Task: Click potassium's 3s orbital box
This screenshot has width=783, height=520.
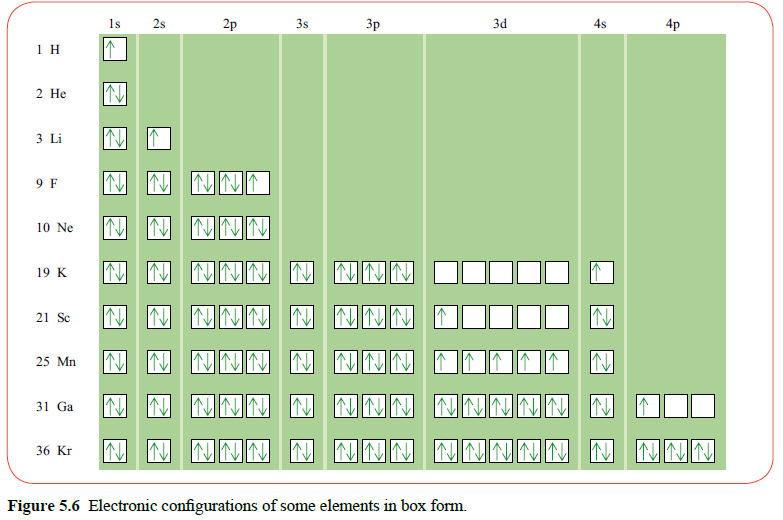Action: 302,272
